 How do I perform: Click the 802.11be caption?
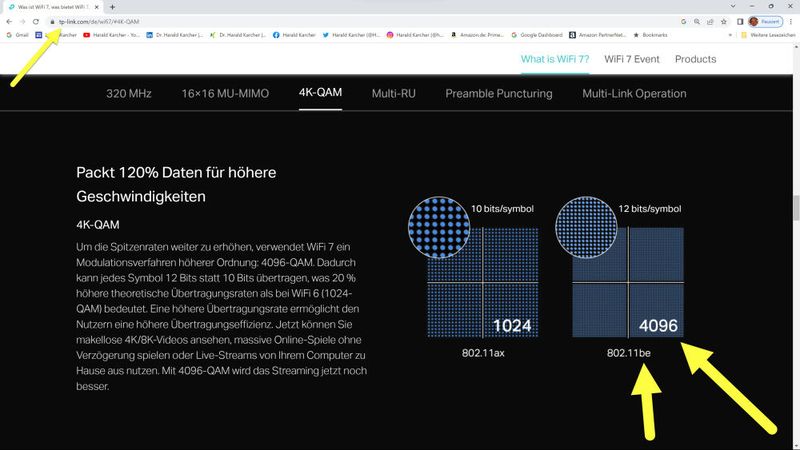point(628,353)
